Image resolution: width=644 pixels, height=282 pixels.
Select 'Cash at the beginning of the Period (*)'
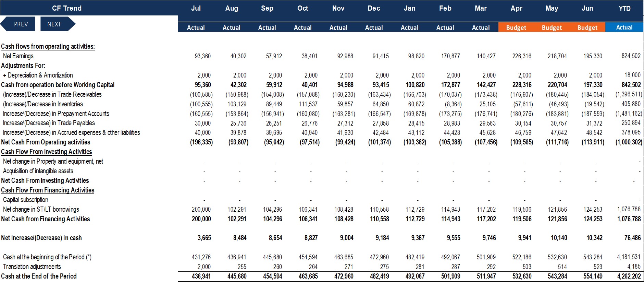pyautogui.click(x=47, y=257)
